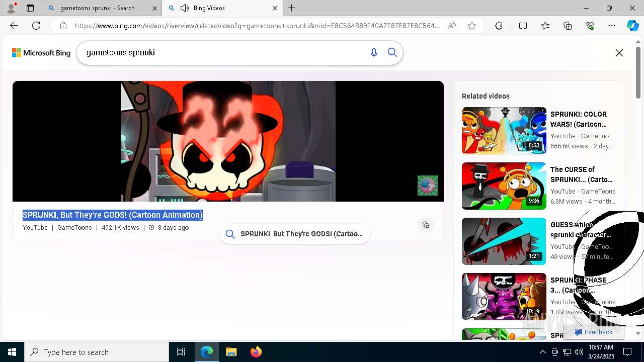This screenshot has height=362, width=644.
Task: Open Browser essentials heart icon
Action: click(x=590, y=26)
